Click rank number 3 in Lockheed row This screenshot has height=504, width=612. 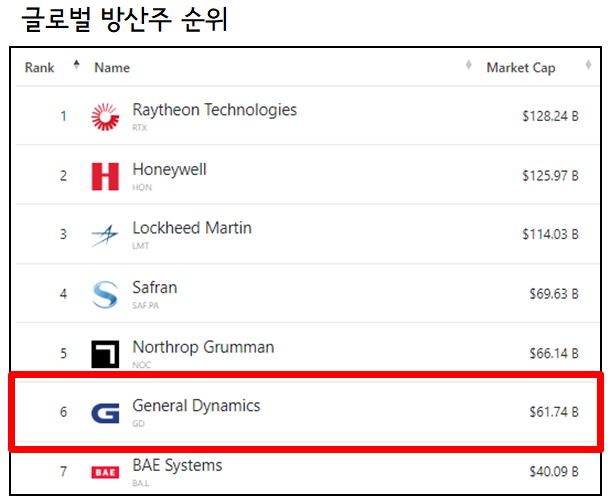(x=63, y=235)
